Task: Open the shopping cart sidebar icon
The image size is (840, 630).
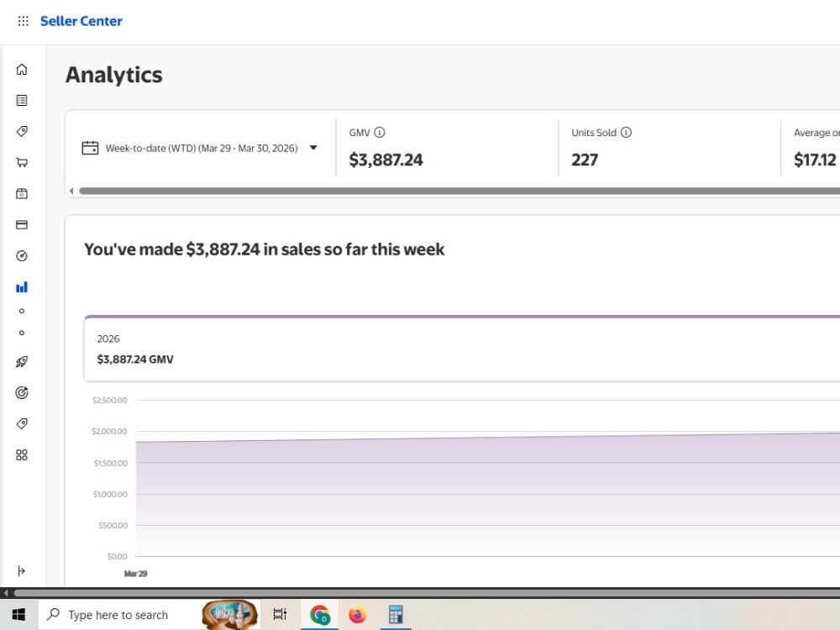Action: (22, 162)
